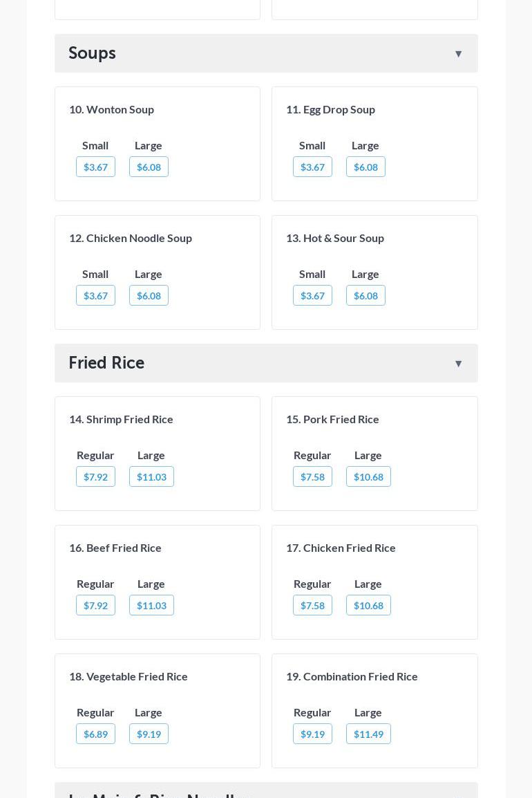Click the Combination Fried Rice item title
Image resolution: width=532 pixels, height=798 pixels.
pyautogui.click(x=352, y=676)
